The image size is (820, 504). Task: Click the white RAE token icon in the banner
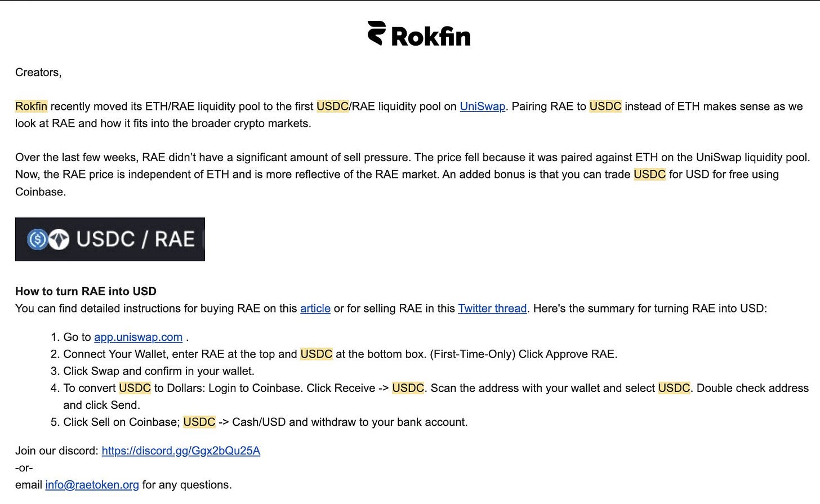[59, 239]
